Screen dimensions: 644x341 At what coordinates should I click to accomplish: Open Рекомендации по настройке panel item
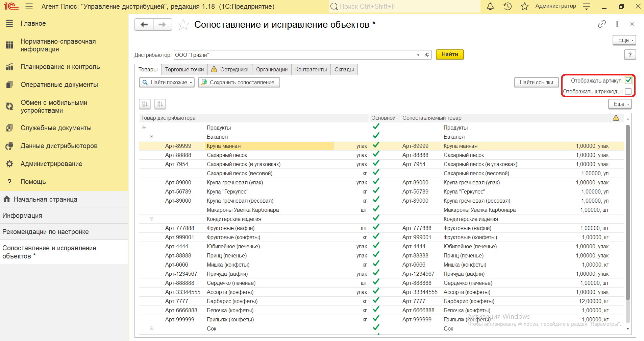pos(64,232)
